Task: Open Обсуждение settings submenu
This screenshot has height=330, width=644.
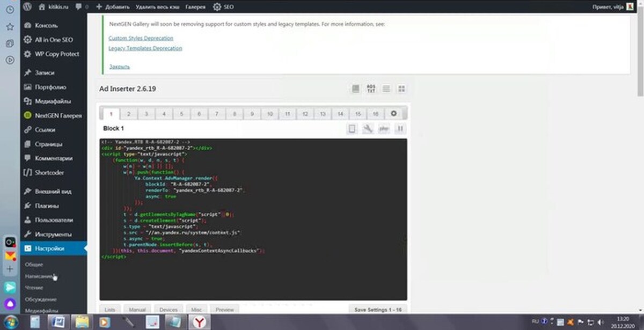Action: [41, 299]
